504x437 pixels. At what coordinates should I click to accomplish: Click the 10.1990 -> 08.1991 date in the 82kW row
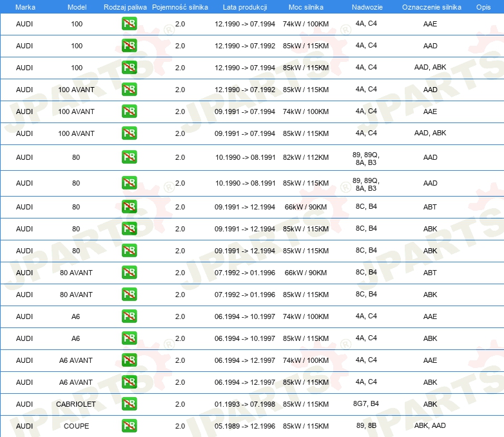[245, 157]
